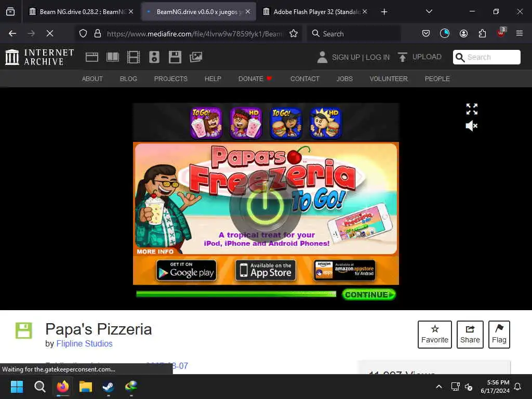Image resolution: width=532 pixels, height=399 pixels.
Task: Open the Software floppy disk icon
Action: 175,57
